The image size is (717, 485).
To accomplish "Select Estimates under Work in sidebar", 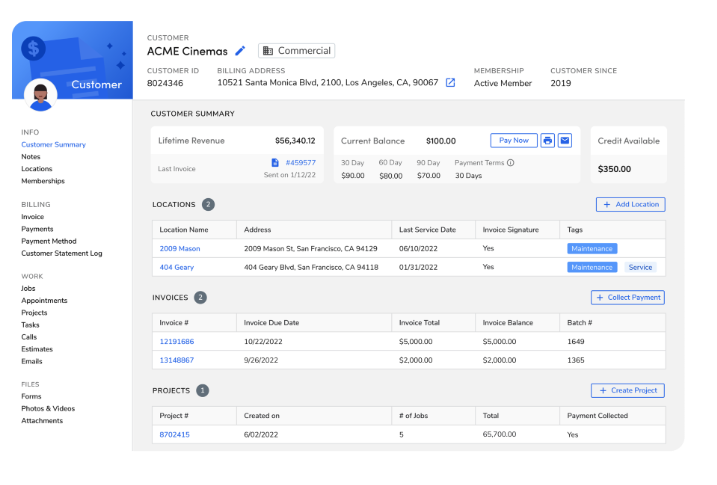I will pyautogui.click(x=37, y=349).
